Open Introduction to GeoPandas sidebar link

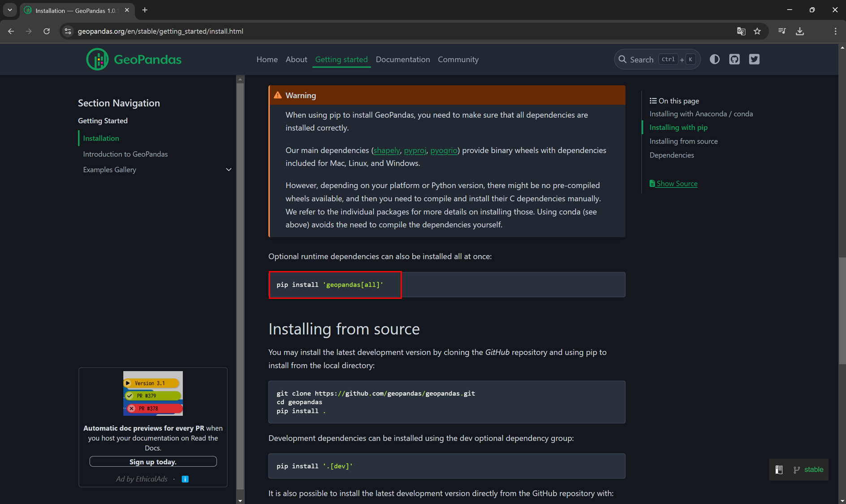click(125, 154)
